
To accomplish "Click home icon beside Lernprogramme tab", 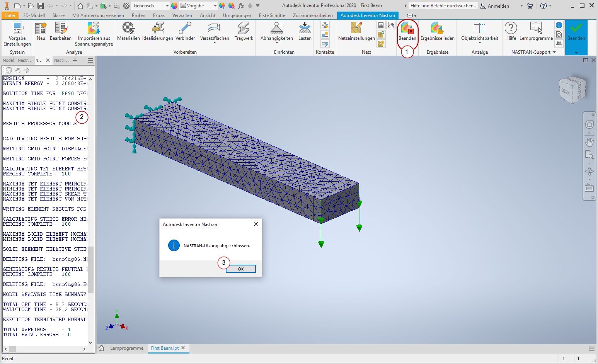I will (x=101, y=348).
